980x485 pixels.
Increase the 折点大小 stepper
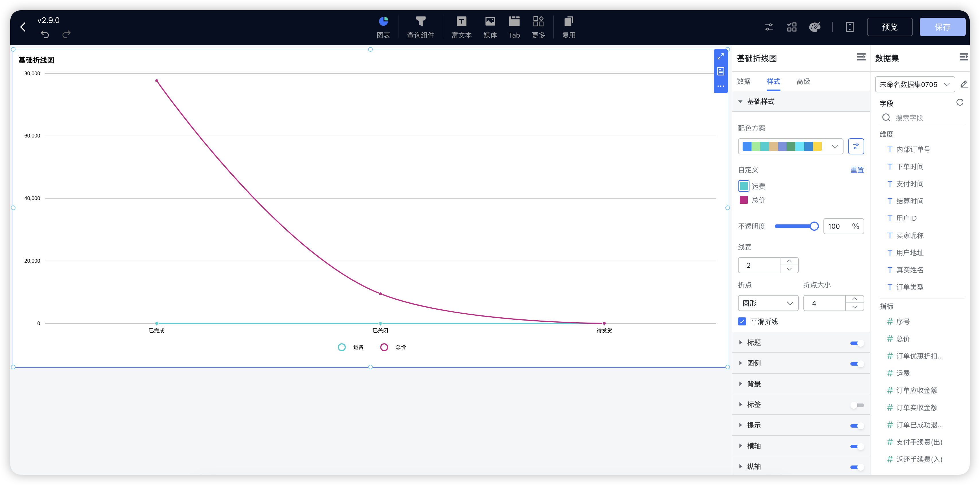pos(854,299)
